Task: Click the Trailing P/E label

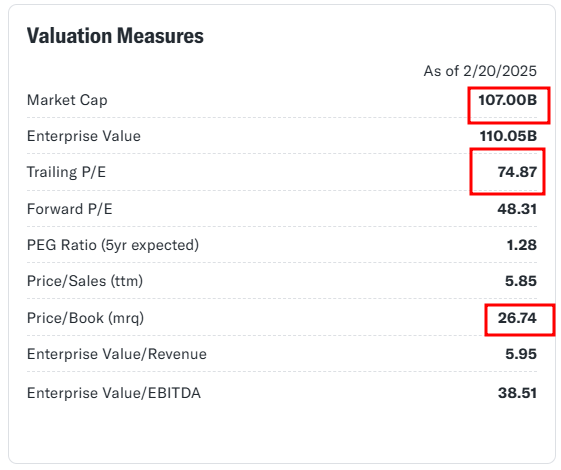Action: [x=66, y=172]
